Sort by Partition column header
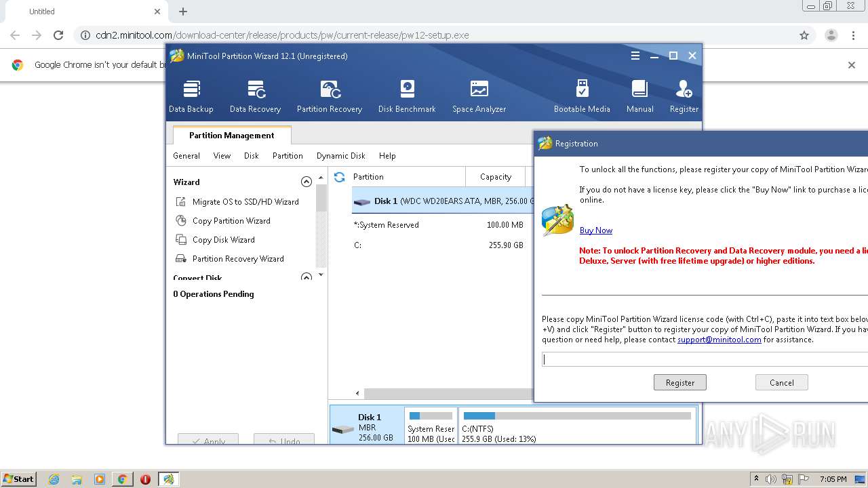Screen dimensions: 868x488 coord(408,177)
